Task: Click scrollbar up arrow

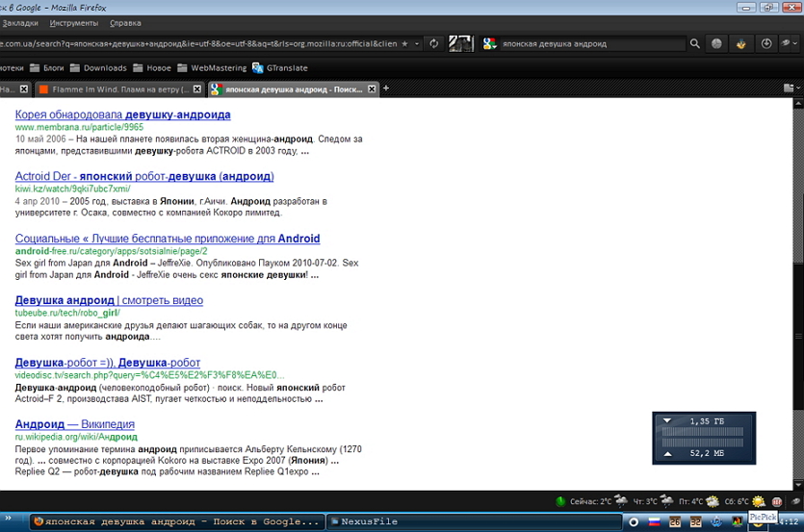Action: pyautogui.click(x=798, y=104)
